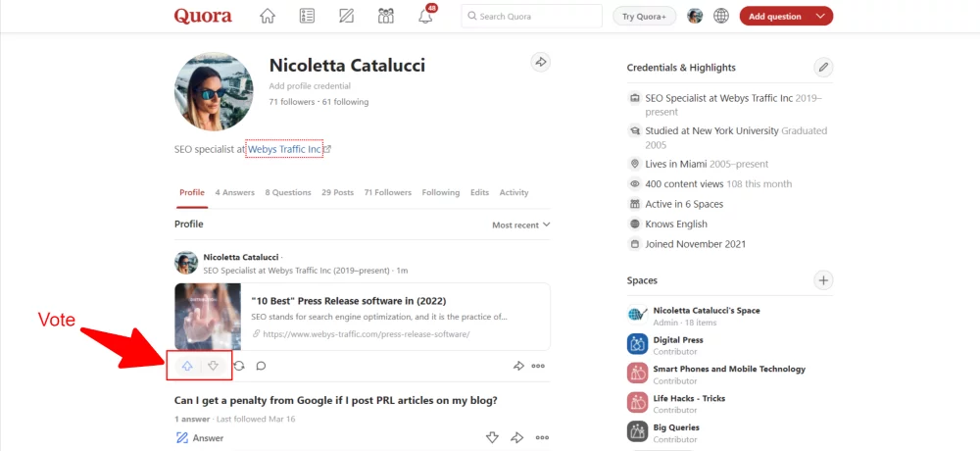Add a Space with the plus icon
980x451 pixels.
823,280
